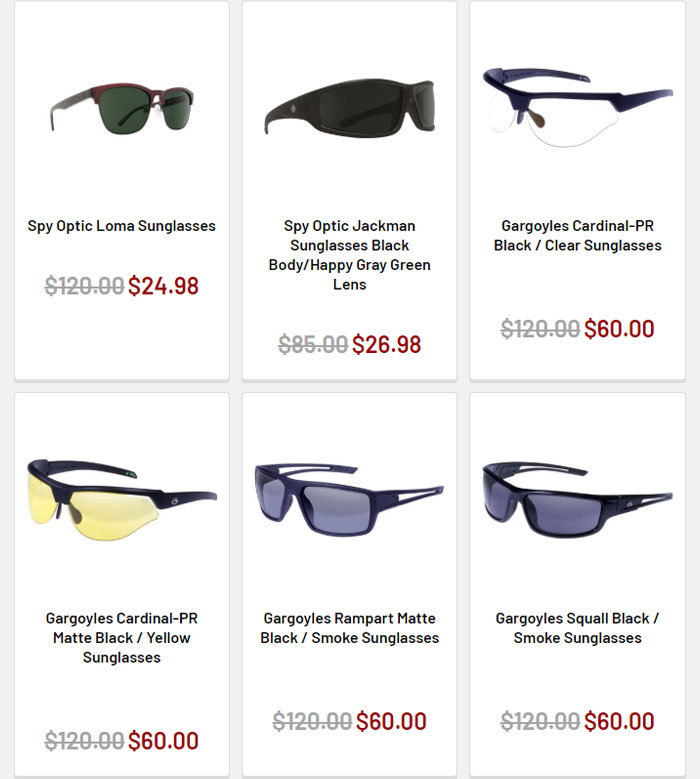
Task: Select the yellow lens Cardinal-PR sunglasses image
Action: coord(122,500)
